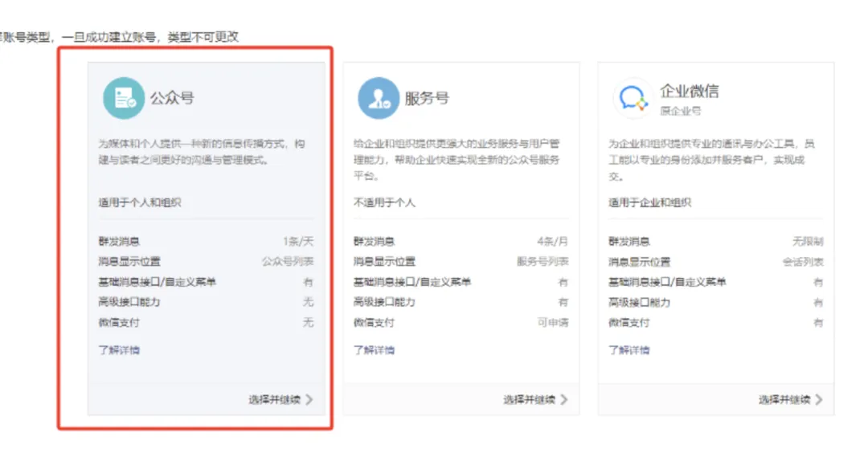
Task: Click 高级接口能力 label in 服务号 card
Action: (x=385, y=302)
